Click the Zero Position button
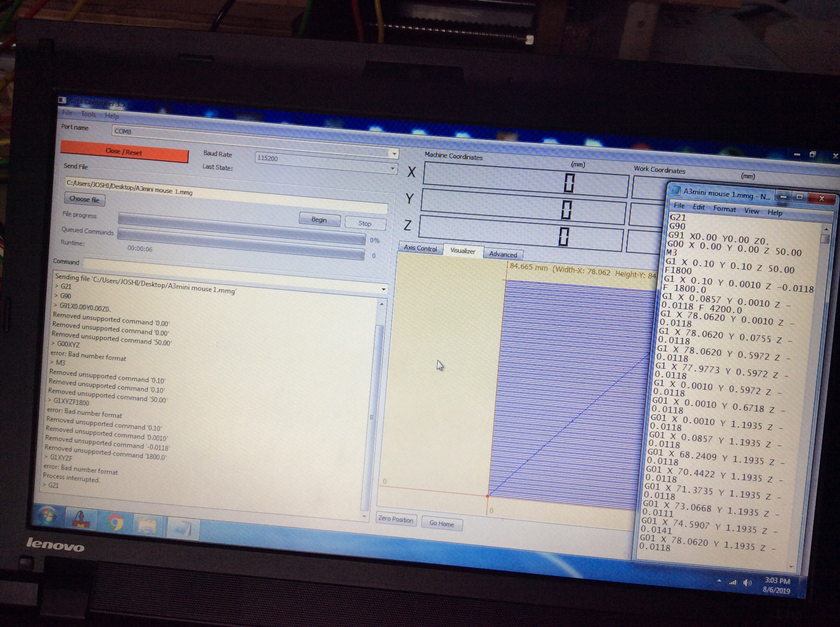The image size is (840, 627). tap(396, 519)
